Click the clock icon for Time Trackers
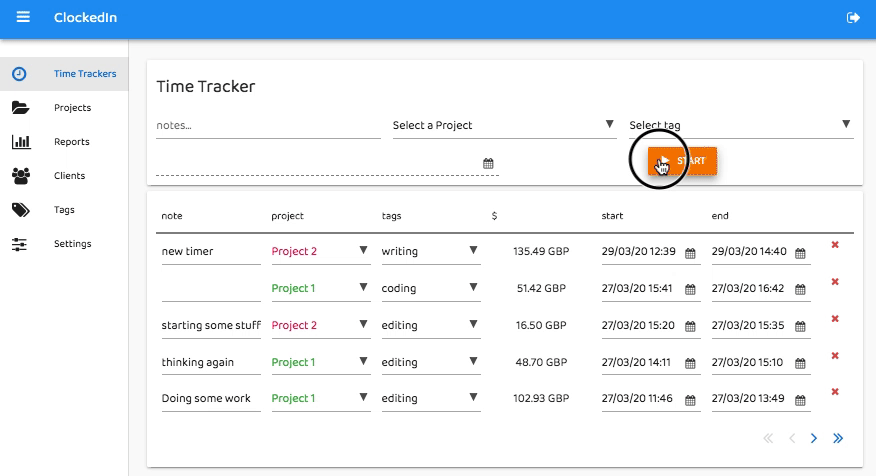 coord(19,74)
